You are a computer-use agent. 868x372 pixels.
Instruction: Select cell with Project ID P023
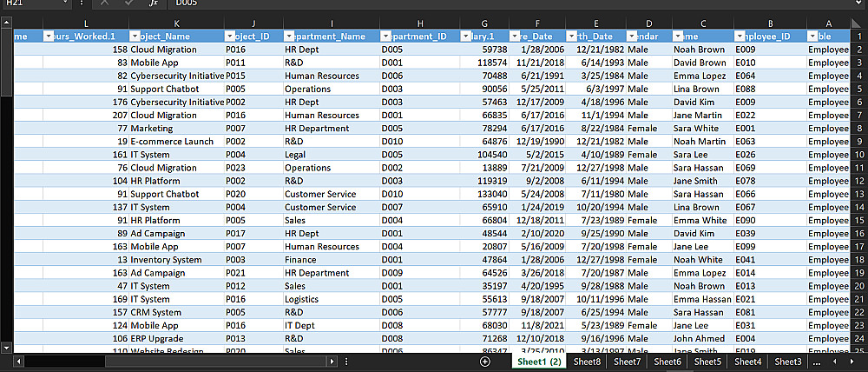tap(253, 168)
